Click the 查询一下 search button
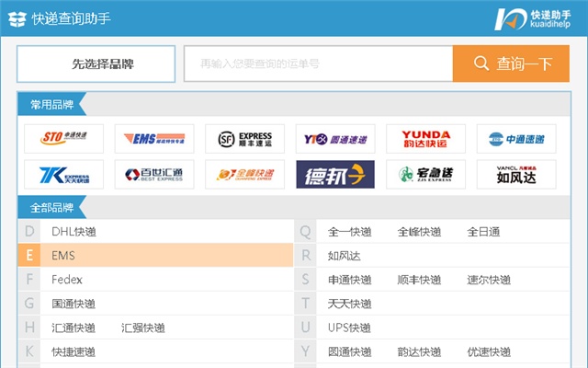Screen dimensions: 588x368 click(511, 63)
